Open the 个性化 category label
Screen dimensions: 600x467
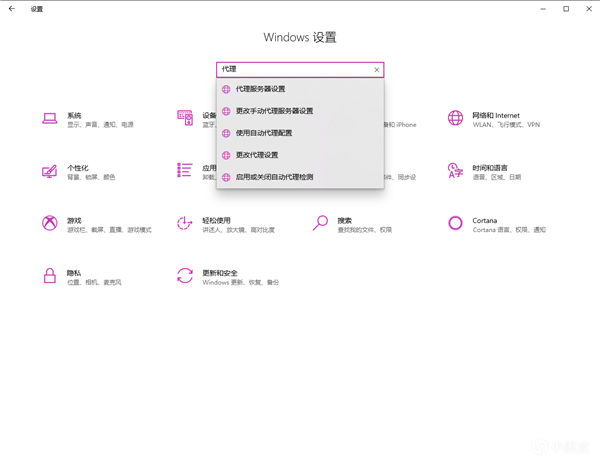[78, 168]
